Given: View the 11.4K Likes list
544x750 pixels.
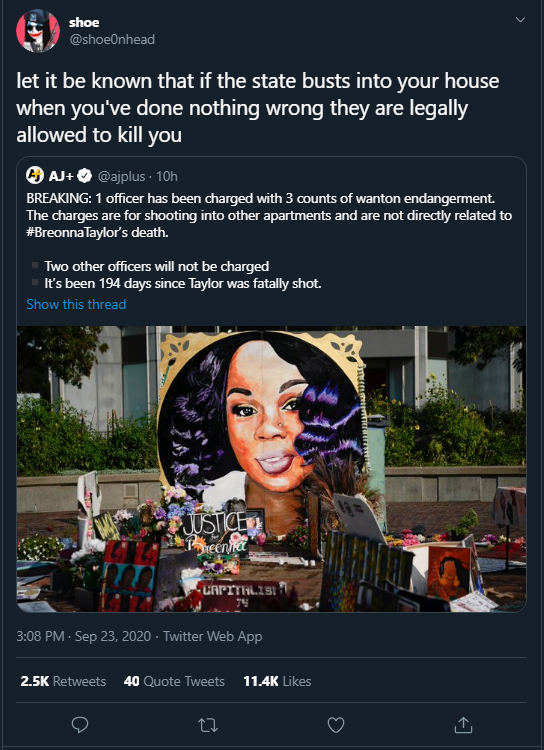Looking at the screenshot, I should click(277, 681).
